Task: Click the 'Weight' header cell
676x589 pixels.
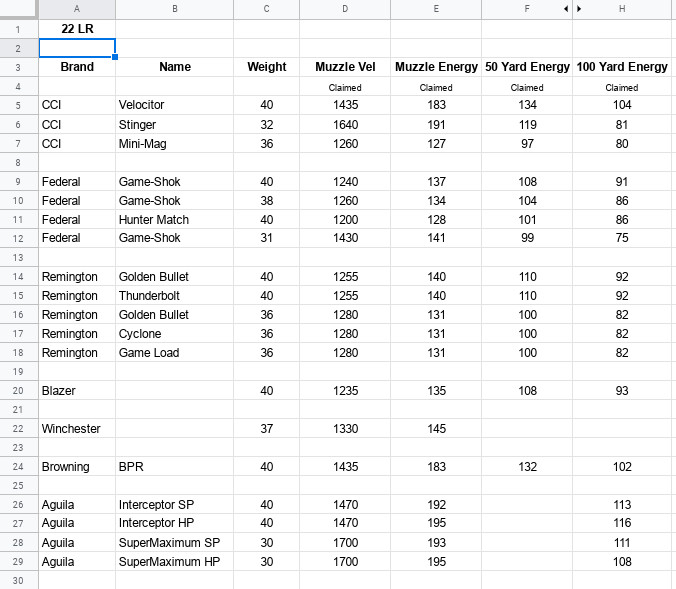Action: 266,67
